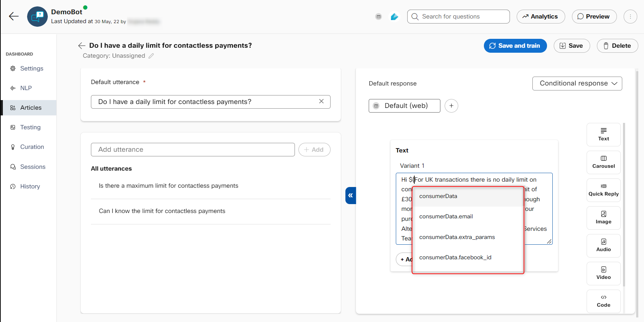Open the Articles section
644x322 pixels.
[x=29, y=108]
